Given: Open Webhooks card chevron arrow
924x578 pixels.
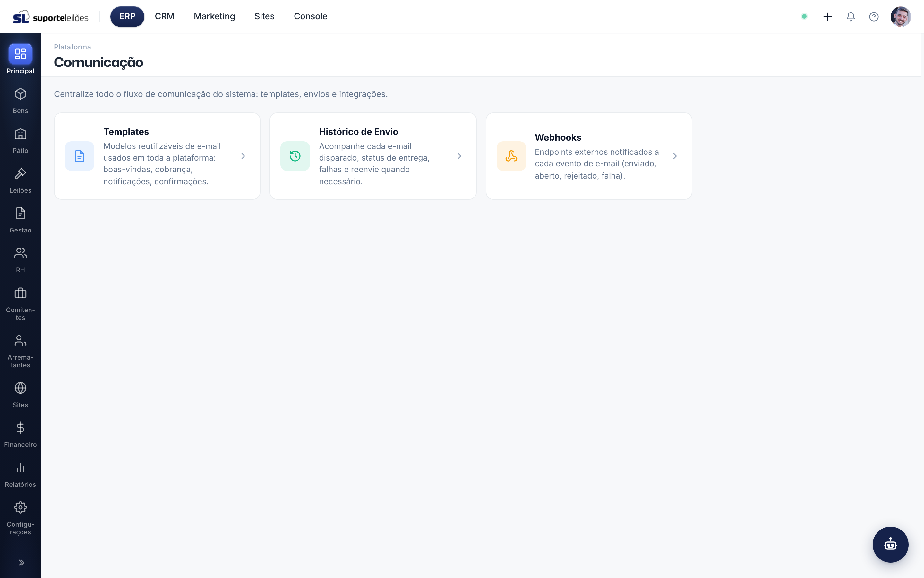Looking at the screenshot, I should (x=675, y=156).
